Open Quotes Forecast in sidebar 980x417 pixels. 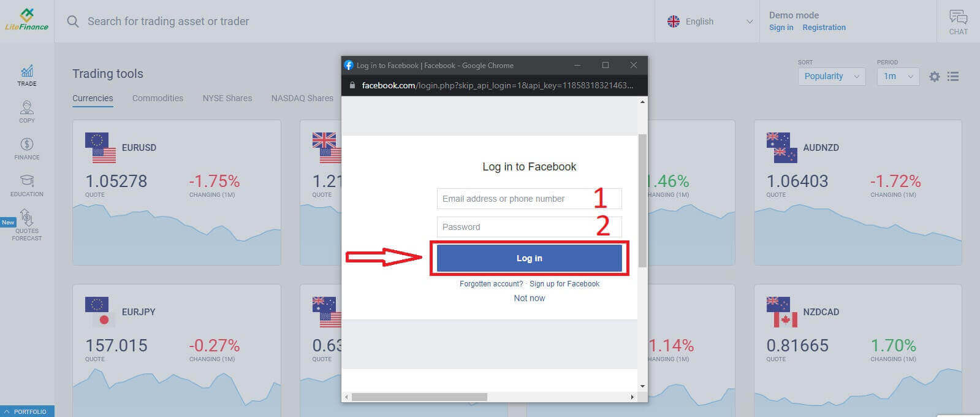point(27,225)
